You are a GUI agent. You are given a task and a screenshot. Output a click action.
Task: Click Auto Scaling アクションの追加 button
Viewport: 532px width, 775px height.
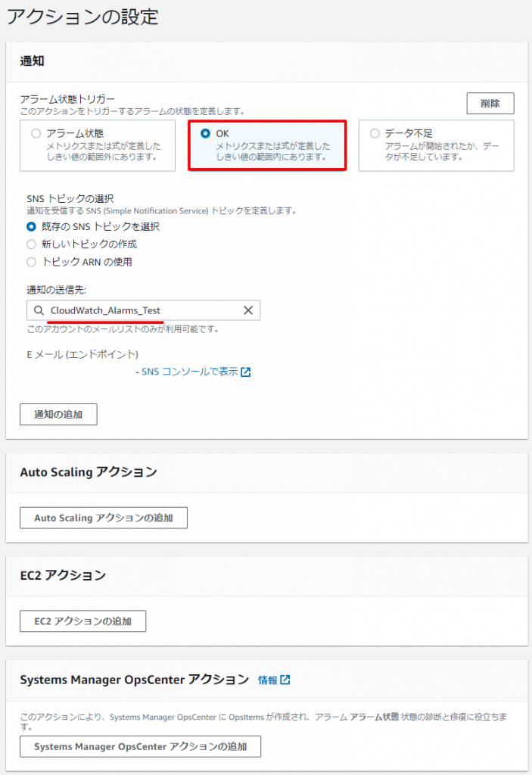pos(104,518)
